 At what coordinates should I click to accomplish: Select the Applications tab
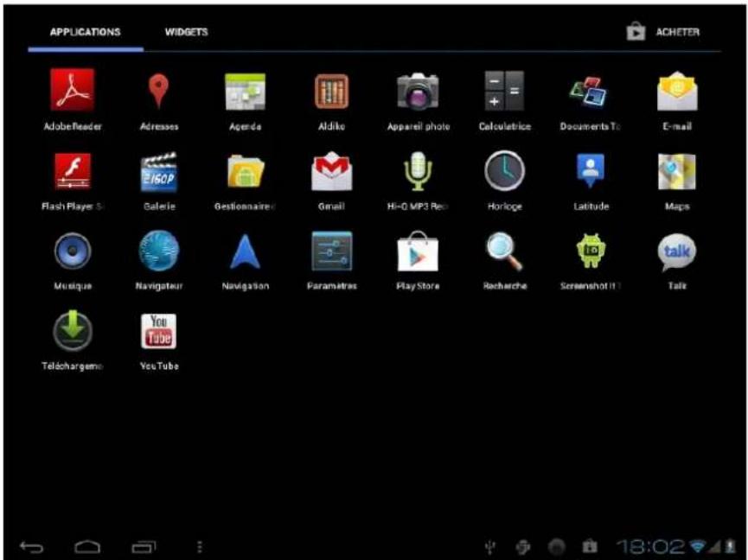[86, 32]
